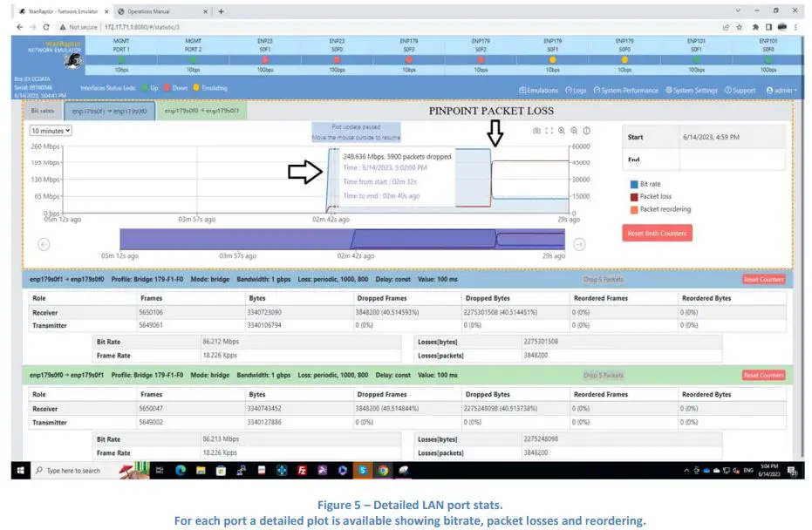Click the Emulations navigation item
This screenshot has width=812, height=530.
coord(539,90)
